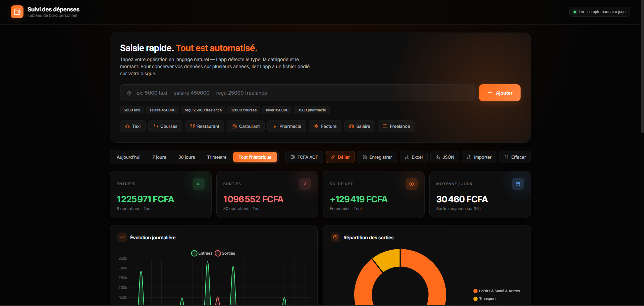Click the calendar icon on the Moyenne / jour card
Image resolution: width=644 pixels, height=306 pixels.
[x=518, y=184]
